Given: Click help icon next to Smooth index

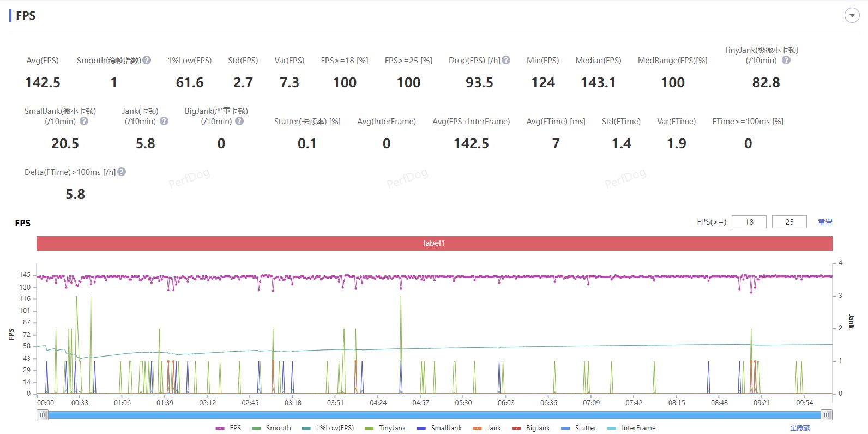Looking at the screenshot, I should [147, 61].
